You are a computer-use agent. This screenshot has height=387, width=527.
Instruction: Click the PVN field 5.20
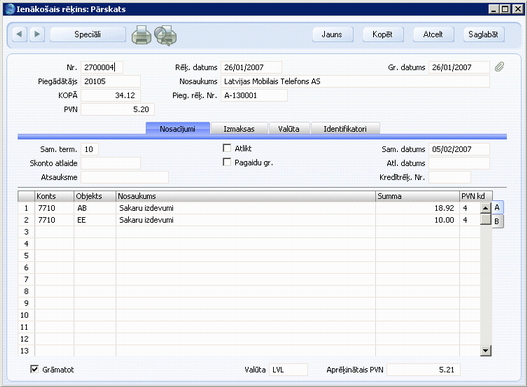click(x=118, y=109)
